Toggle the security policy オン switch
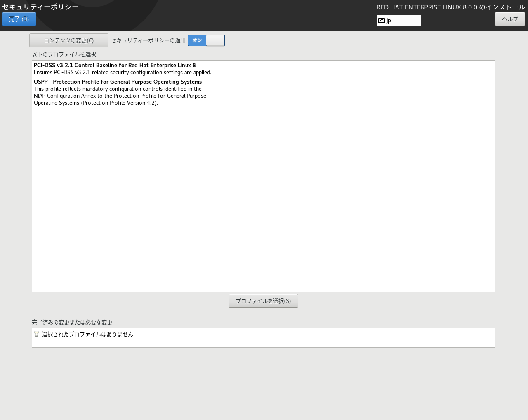 [206, 40]
